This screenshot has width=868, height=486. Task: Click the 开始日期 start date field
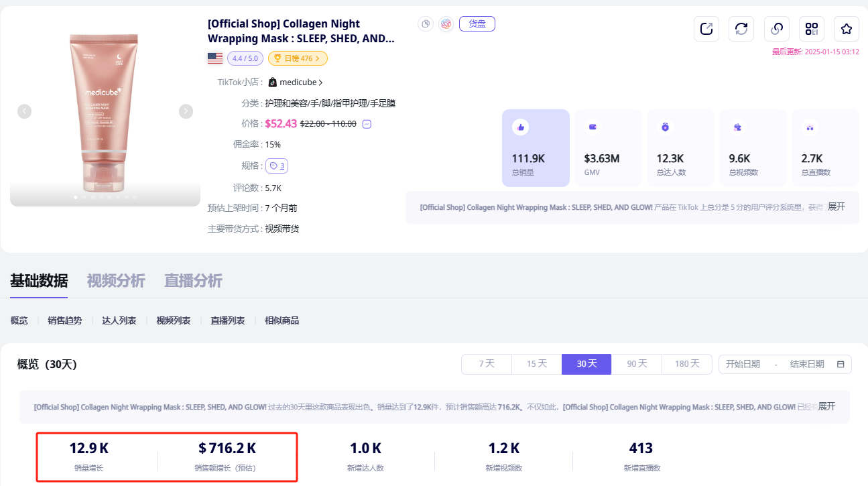743,364
